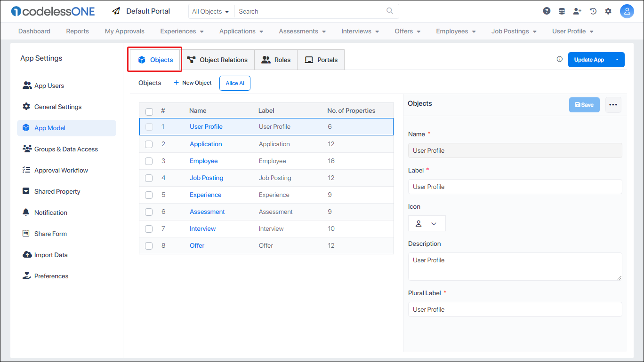Switch to the Object Relations tab
Screen dimensions: 644x362
(x=218, y=59)
